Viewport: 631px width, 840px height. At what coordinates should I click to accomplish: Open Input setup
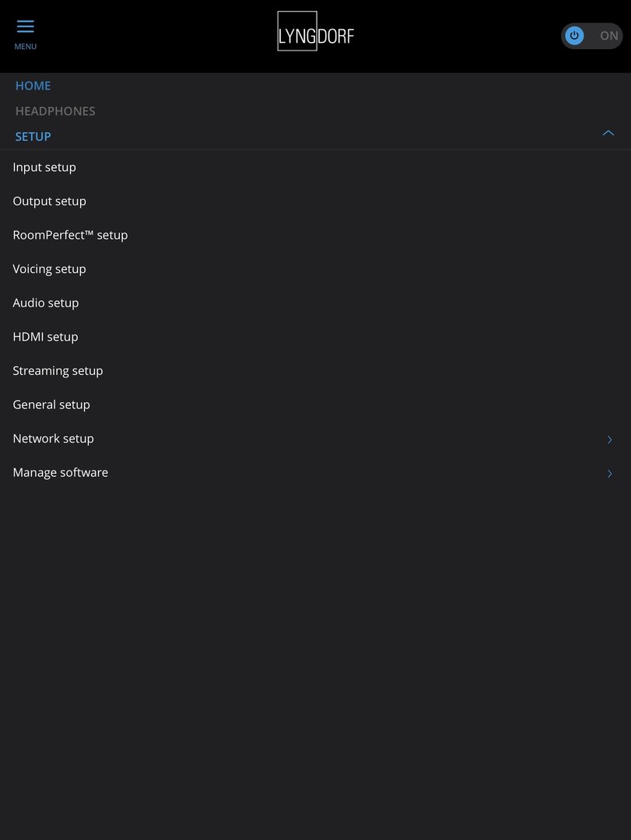click(44, 166)
